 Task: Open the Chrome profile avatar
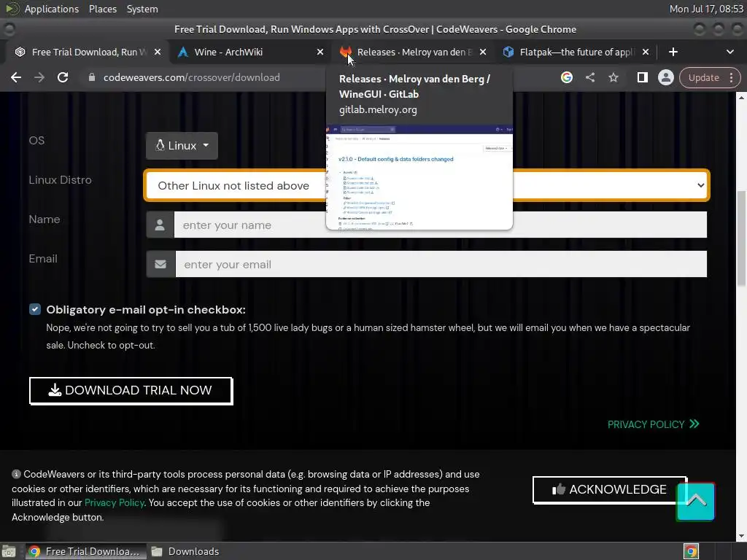[665, 77]
